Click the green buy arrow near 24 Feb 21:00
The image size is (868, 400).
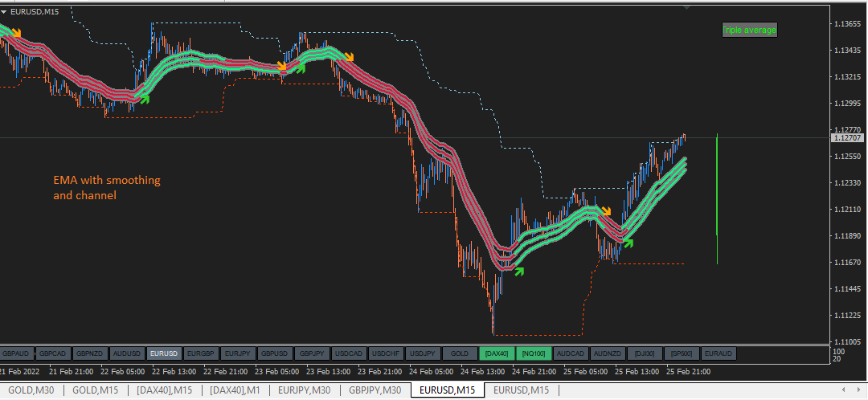pos(519,271)
